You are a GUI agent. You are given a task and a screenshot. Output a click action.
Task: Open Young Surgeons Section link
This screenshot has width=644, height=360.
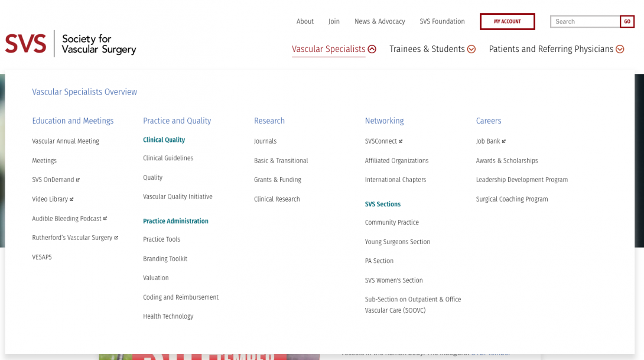(398, 242)
